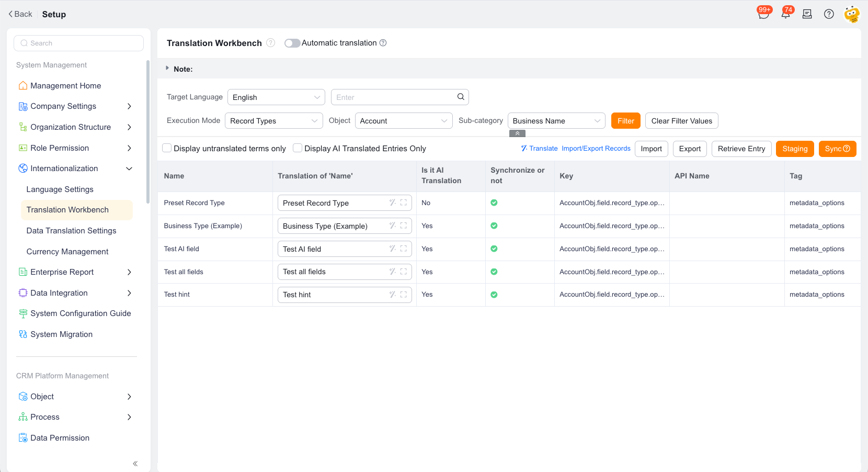Select Data Translation Settings in sidebar
The height and width of the screenshot is (472, 868).
[71, 231]
